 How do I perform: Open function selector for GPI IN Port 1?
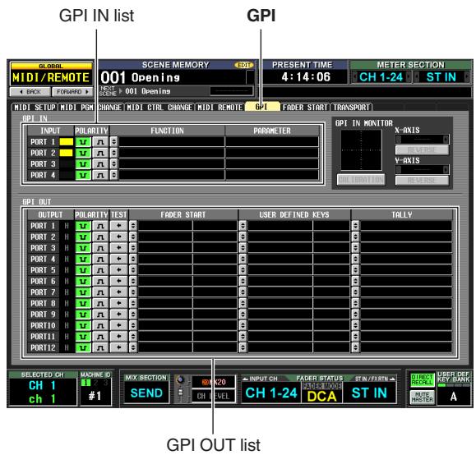(x=113, y=141)
